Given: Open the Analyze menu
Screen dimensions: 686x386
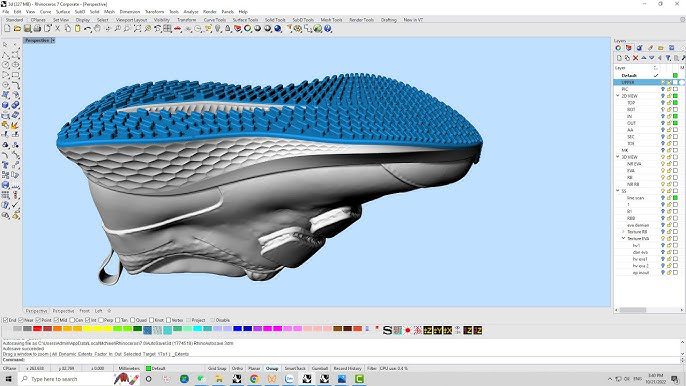Looking at the screenshot, I should (x=191, y=12).
